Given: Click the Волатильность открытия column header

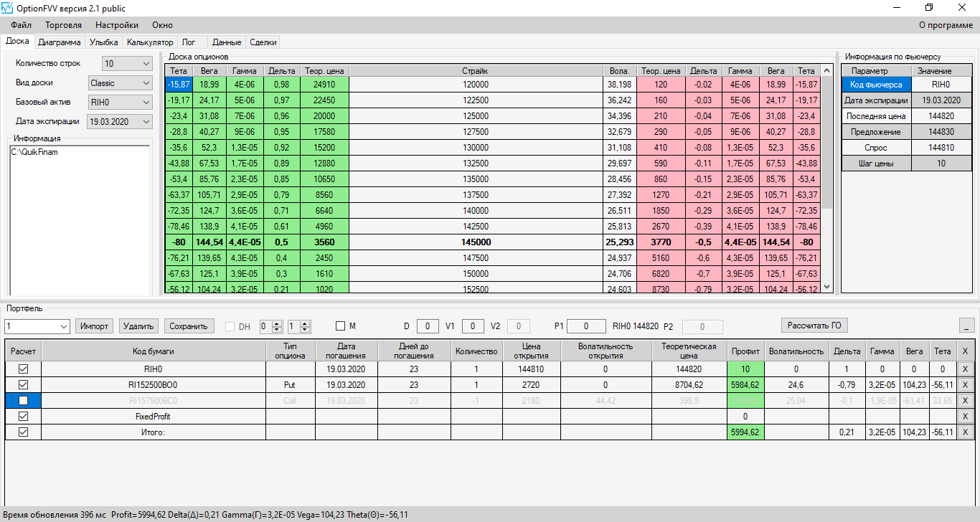Looking at the screenshot, I should 606,351.
